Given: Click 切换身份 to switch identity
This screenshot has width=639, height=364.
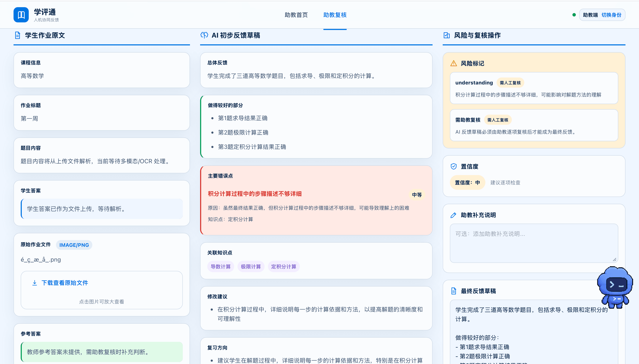Looking at the screenshot, I should pos(612,15).
